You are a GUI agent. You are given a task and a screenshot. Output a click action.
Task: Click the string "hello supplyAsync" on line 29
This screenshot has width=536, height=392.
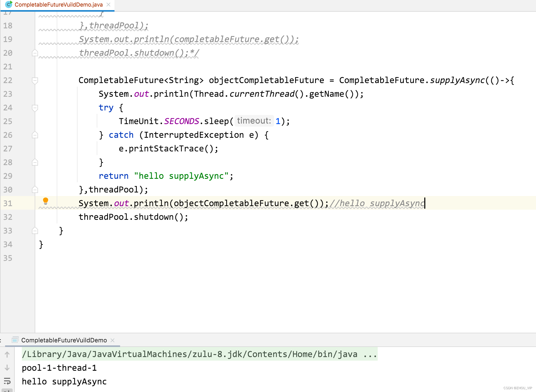pos(181,176)
